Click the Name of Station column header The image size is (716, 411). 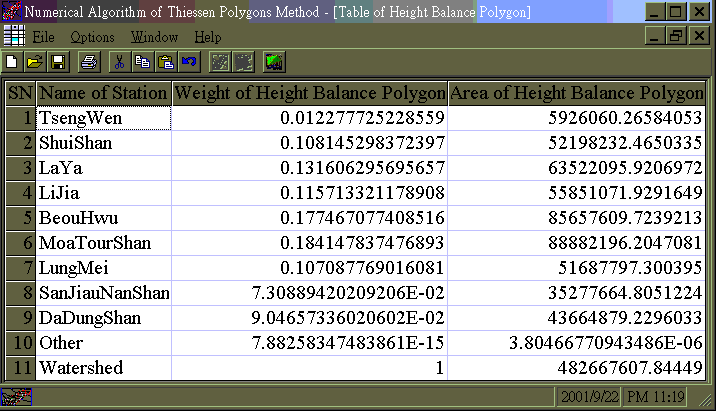(104, 93)
